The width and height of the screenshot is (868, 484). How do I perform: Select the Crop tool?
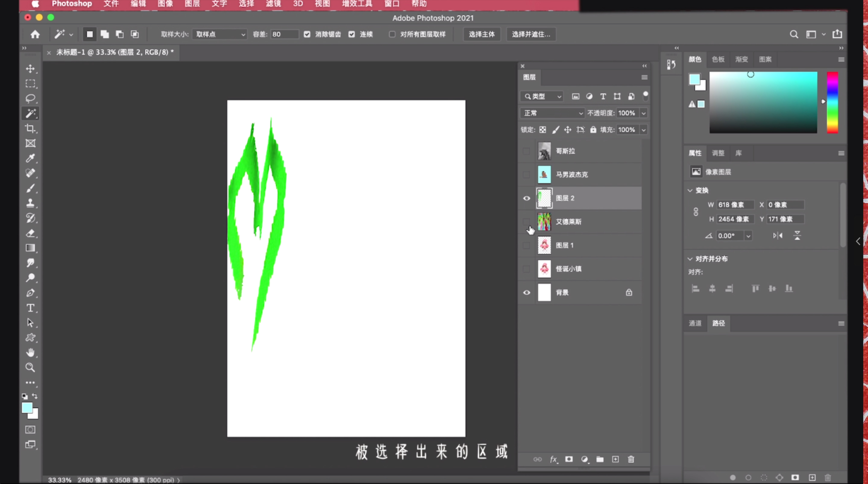pos(30,128)
